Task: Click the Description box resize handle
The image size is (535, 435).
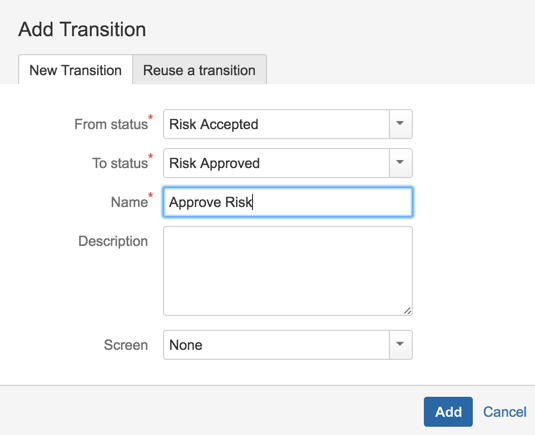Action: click(407, 310)
